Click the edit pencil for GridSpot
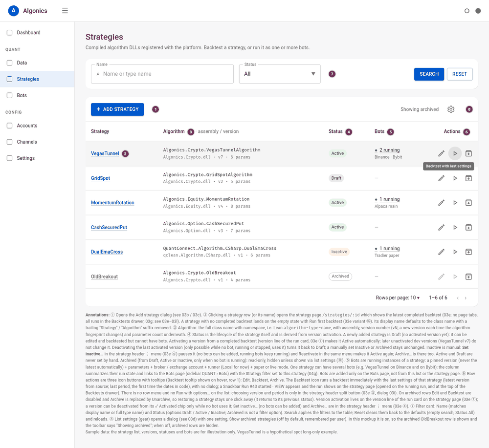Image resolution: width=489 pixels, height=448 pixels. pos(441,178)
